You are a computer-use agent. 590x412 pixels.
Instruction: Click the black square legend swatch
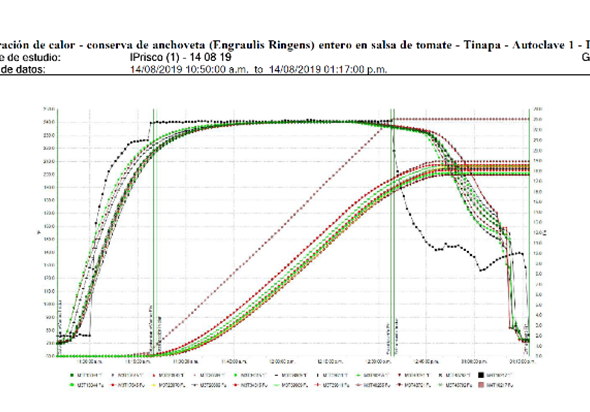tap(481, 375)
